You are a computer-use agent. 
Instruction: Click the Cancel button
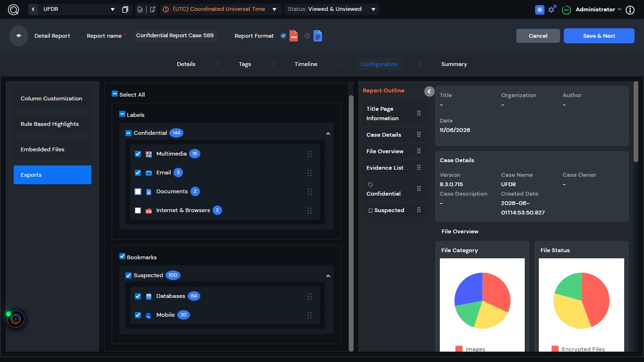(538, 36)
